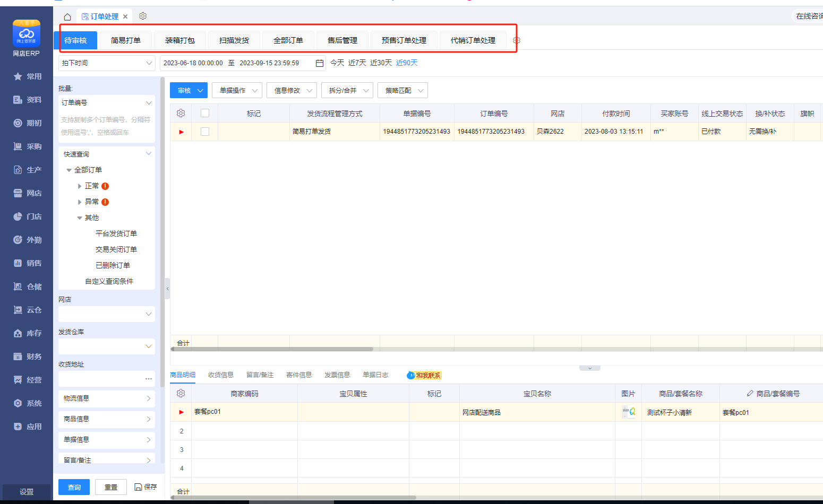Close the 订单处理 tab
The height and width of the screenshot is (504, 823).
125,17
